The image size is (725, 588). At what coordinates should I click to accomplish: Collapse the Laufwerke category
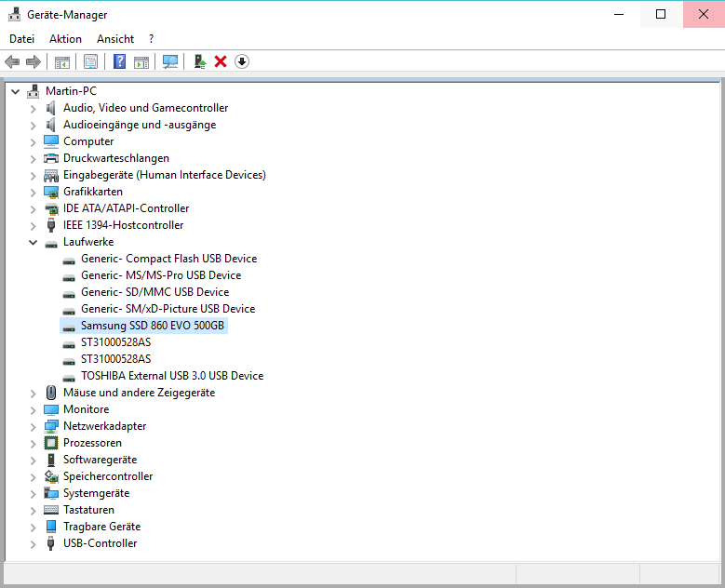[33, 242]
